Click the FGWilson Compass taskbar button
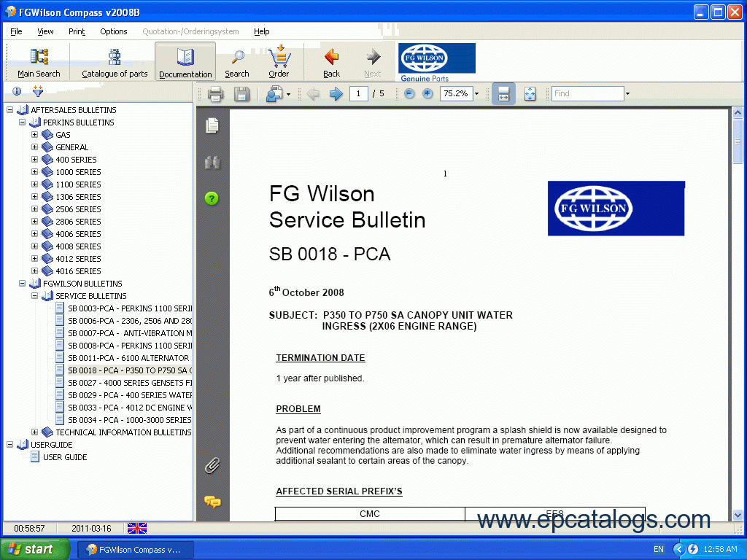 tap(135, 550)
